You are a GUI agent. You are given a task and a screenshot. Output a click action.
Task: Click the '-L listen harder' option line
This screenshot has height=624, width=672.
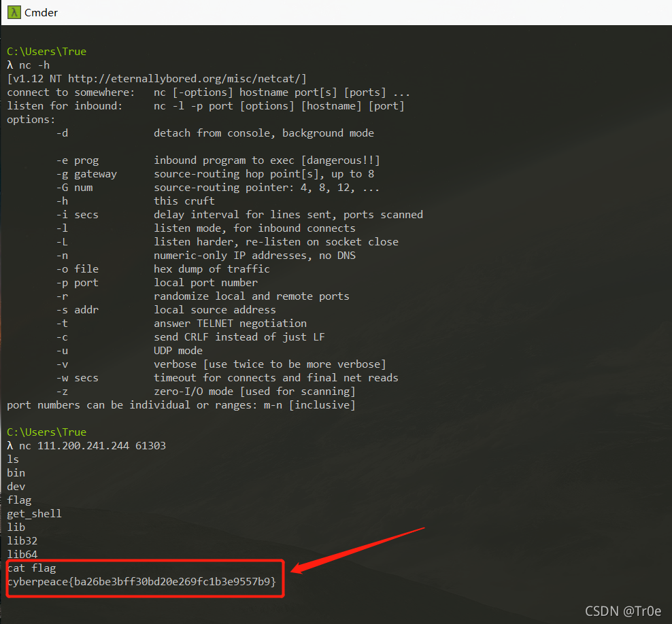pyautogui.click(x=227, y=242)
